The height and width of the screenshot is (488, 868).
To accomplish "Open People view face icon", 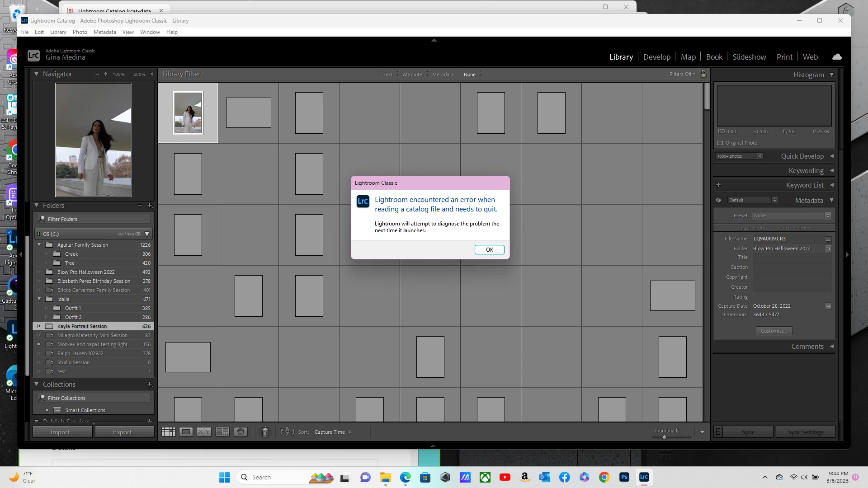I will (241, 432).
